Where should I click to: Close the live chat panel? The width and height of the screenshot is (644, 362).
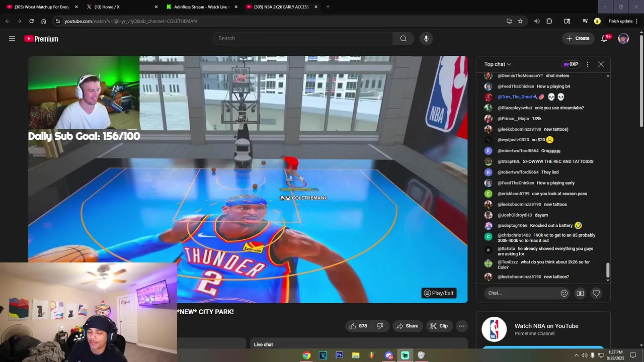click(x=601, y=64)
